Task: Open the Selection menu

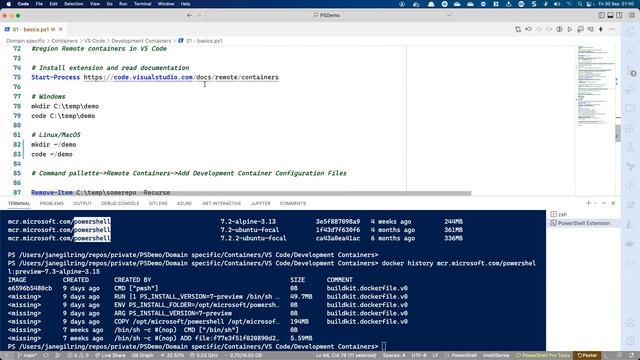Action: pos(73,4)
